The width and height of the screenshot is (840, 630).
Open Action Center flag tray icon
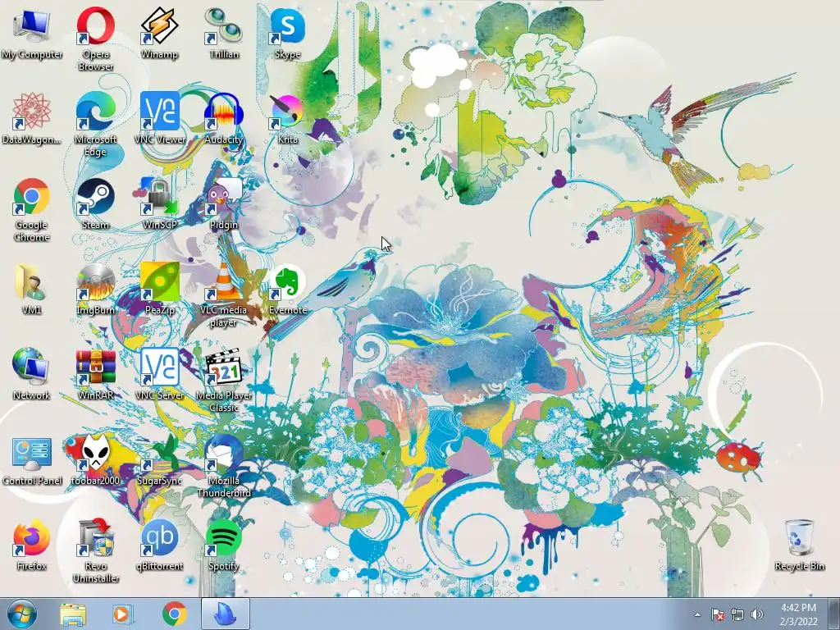pyautogui.click(x=718, y=614)
